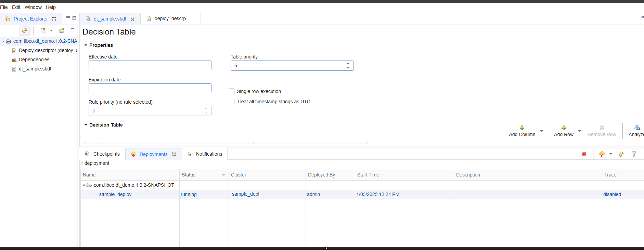Click the refresh icon in Project Explorer toolbar
Image resolution: width=644 pixels, height=250 pixels.
tap(25, 30)
